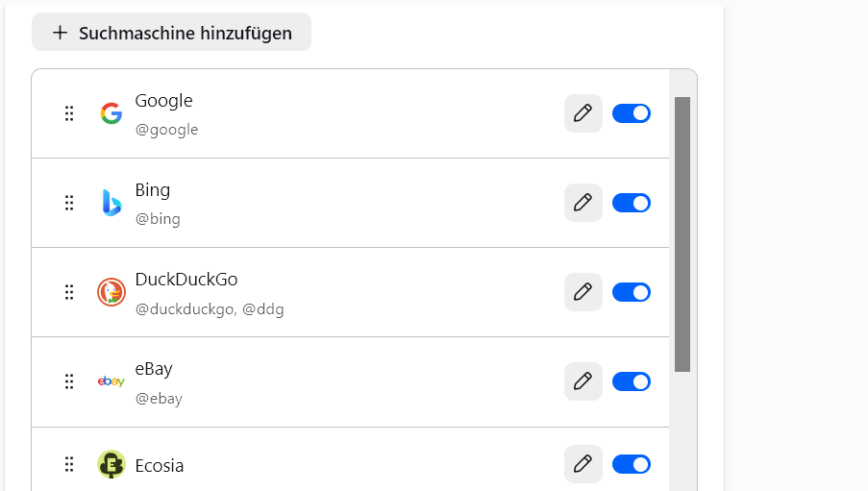Click the DuckDuckGo row drag handle
868x491 pixels.
click(69, 292)
